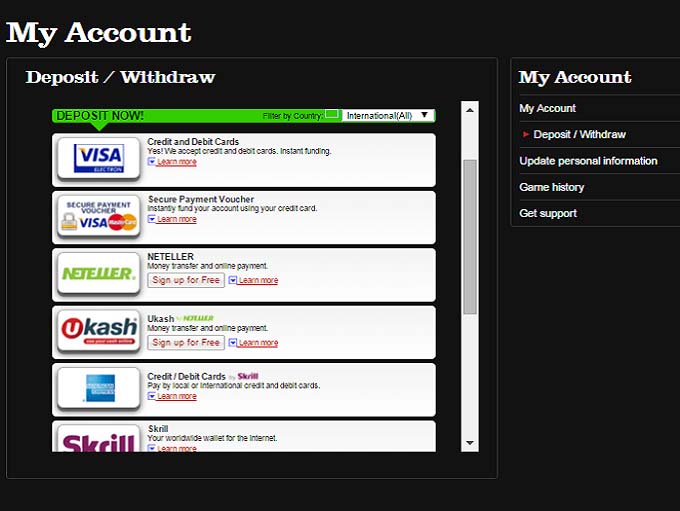Go to Update personal information
The image size is (680, 511).
pos(588,161)
